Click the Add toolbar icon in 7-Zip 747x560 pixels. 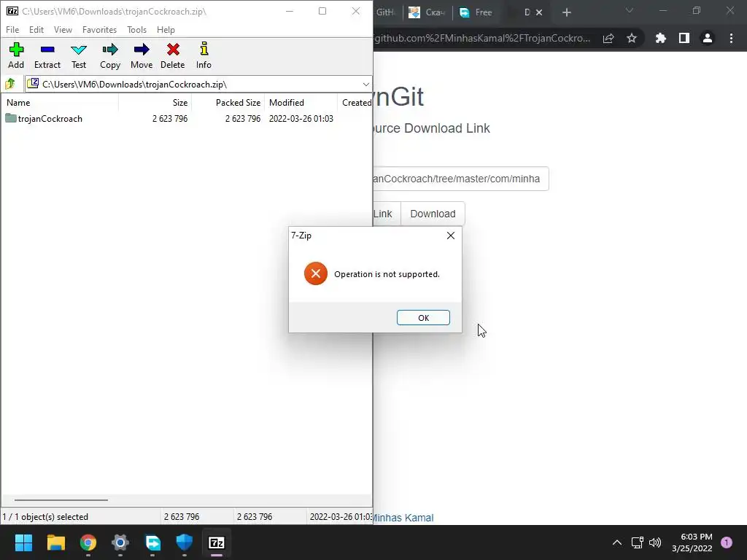[x=16, y=55]
